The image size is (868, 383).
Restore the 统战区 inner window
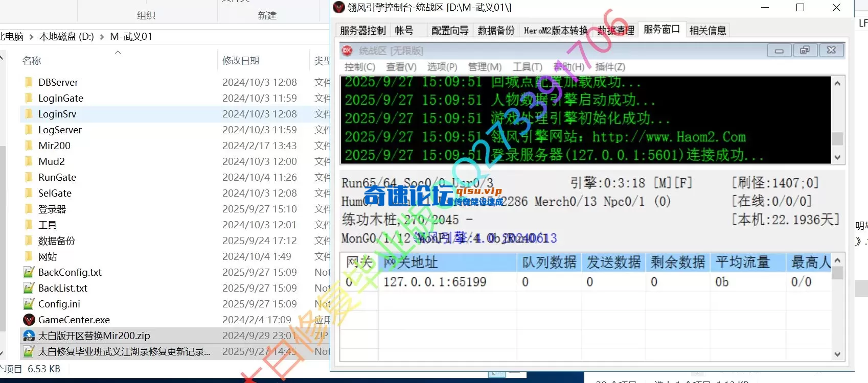tap(805, 50)
